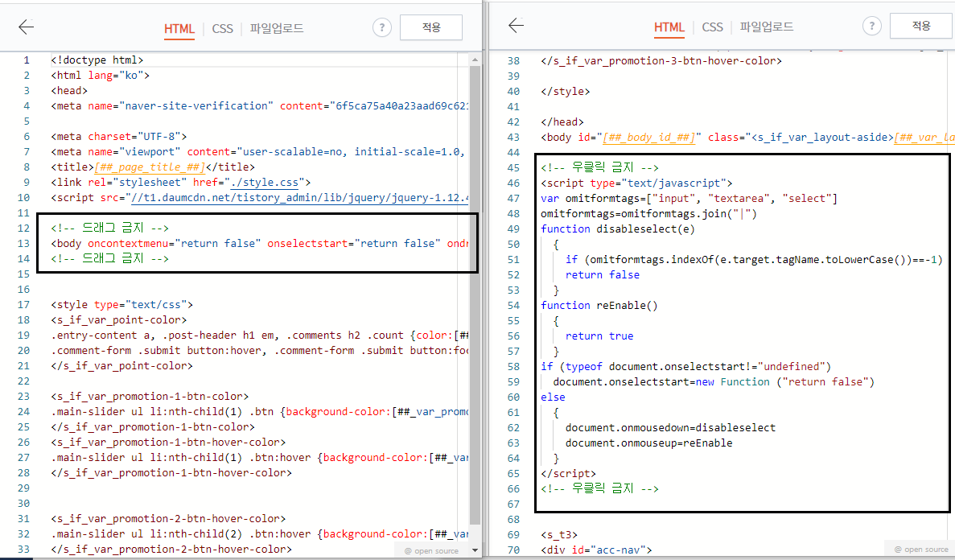This screenshot has width=955, height=560.
Task: Click the else keyword on line 60
Action: [x=553, y=397]
